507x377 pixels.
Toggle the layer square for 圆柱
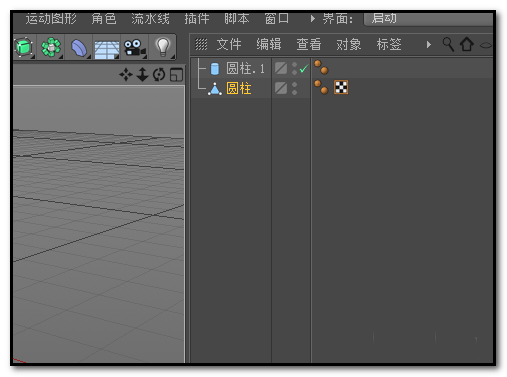(281, 88)
